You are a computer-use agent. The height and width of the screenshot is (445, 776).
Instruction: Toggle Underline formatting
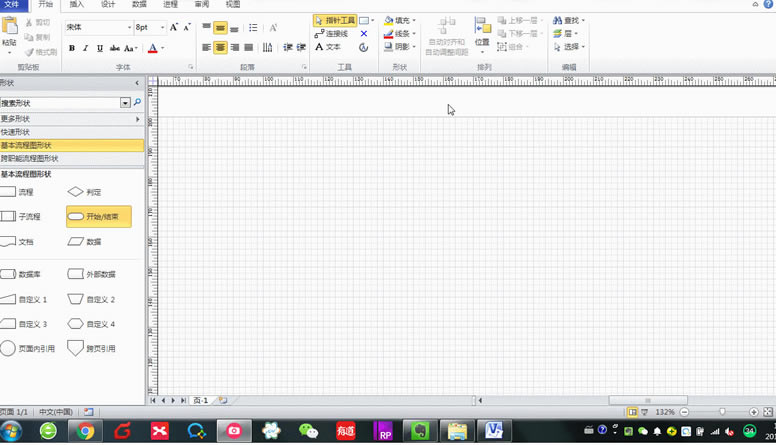100,48
